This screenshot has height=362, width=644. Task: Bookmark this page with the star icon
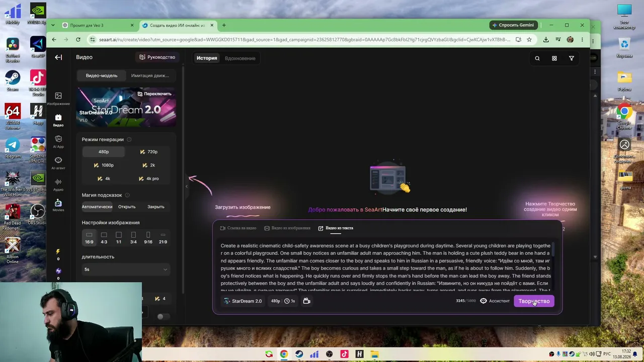[x=529, y=40]
